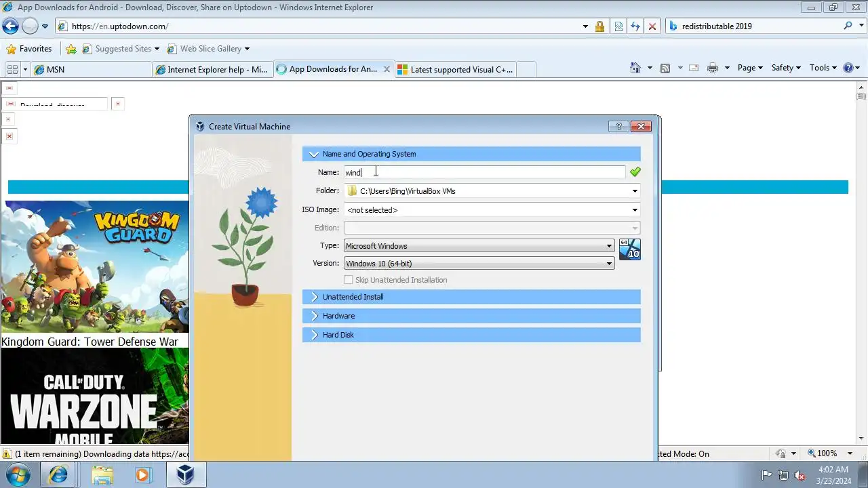Click the IE Help question mark icon
This screenshot has height=488, width=868.
pyautogui.click(x=848, y=68)
